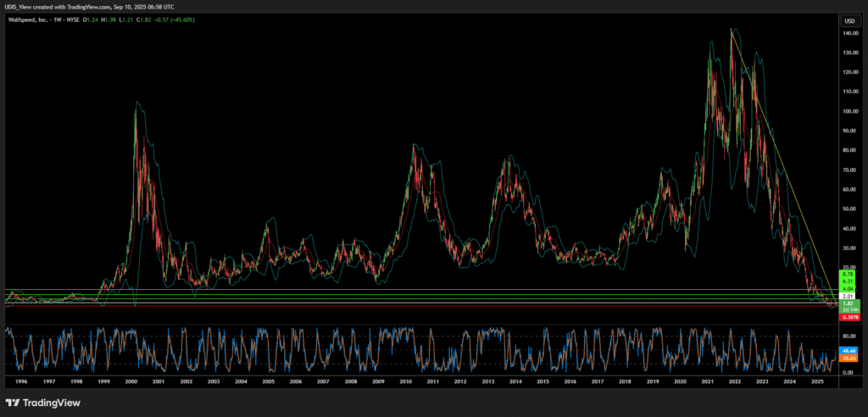Click the 6.31 green price level label

[848, 281]
